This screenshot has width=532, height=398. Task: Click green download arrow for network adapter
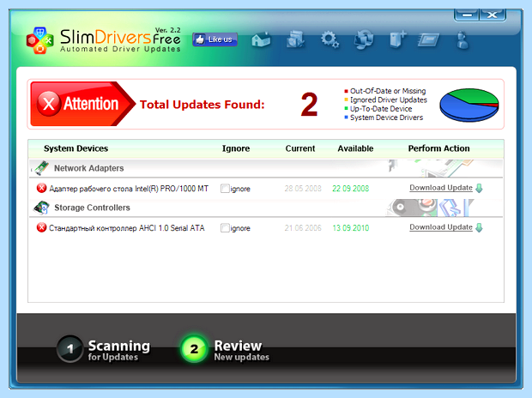(479, 189)
